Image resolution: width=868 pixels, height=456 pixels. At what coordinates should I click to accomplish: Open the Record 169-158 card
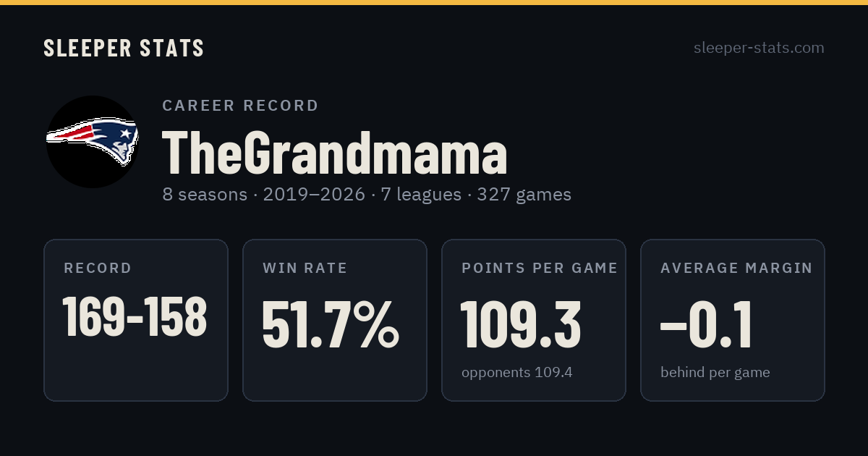136,320
